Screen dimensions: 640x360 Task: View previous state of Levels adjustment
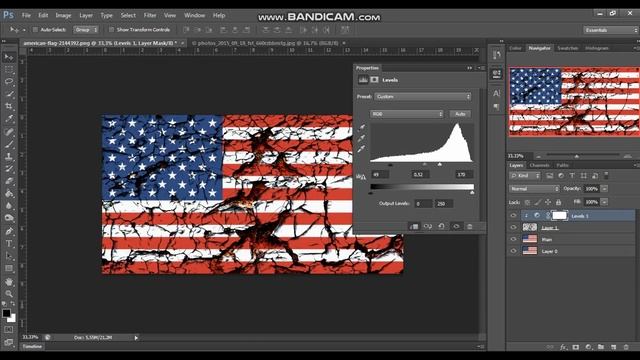point(427,227)
